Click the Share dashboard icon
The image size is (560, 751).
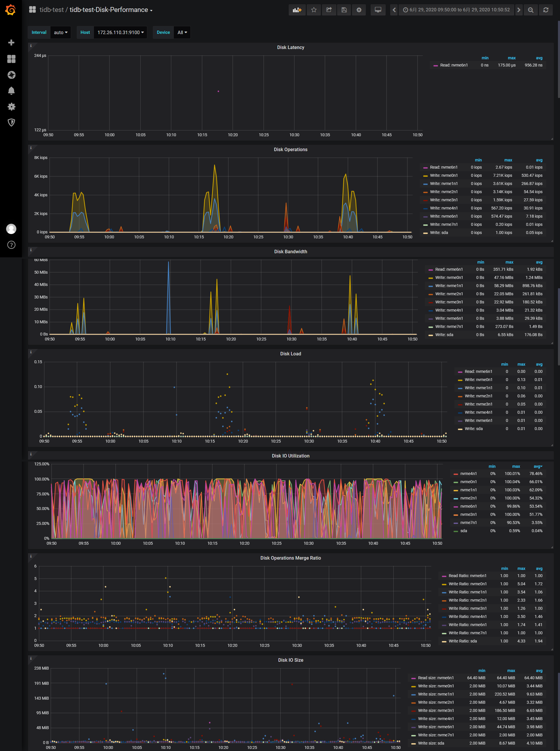(329, 10)
